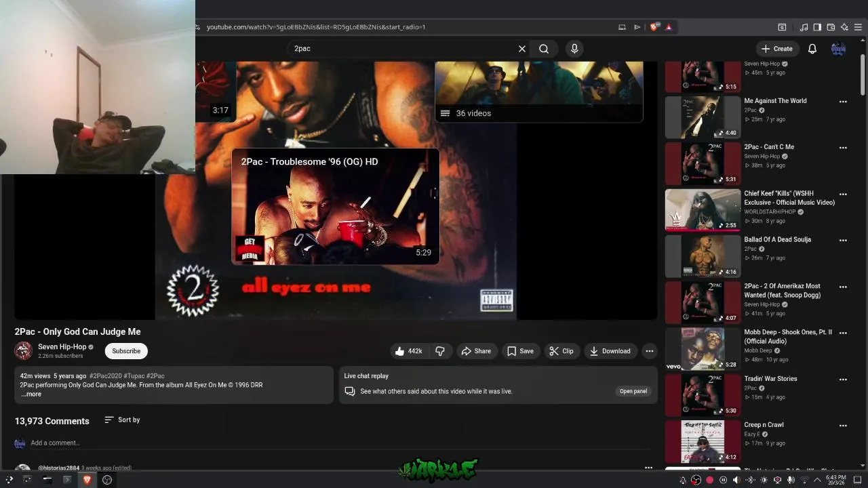Save the video to a playlist
The image size is (868, 488).
pos(520,351)
